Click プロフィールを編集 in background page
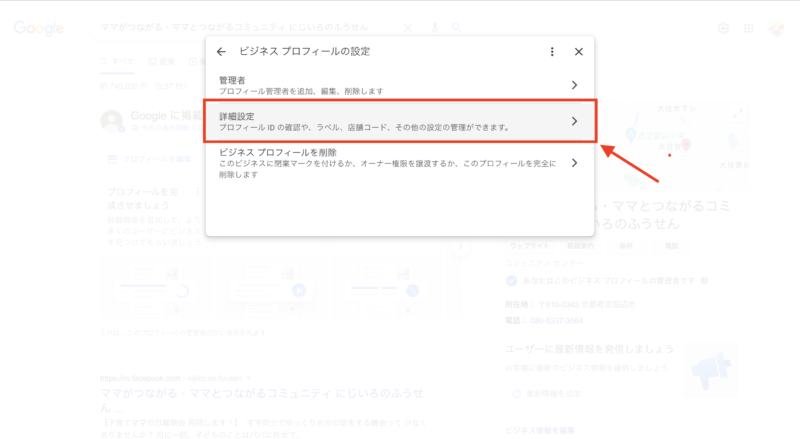Screen dimensions: 800x439 coord(150,159)
